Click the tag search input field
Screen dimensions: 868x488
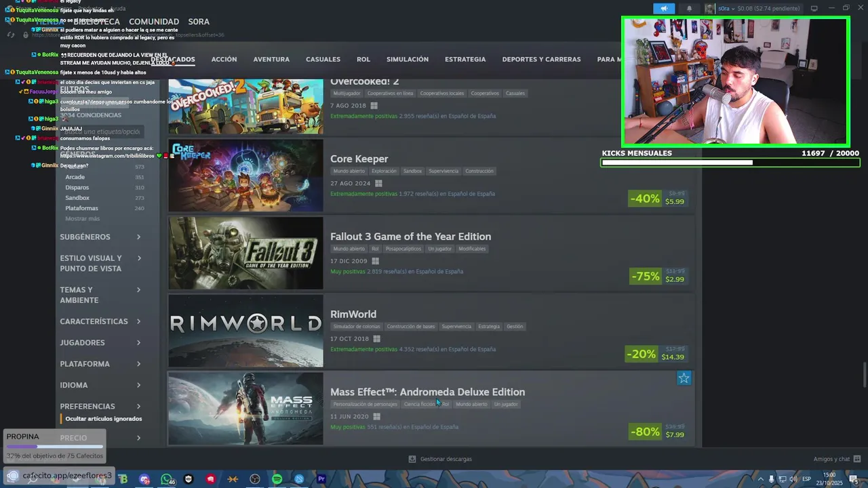point(101,131)
